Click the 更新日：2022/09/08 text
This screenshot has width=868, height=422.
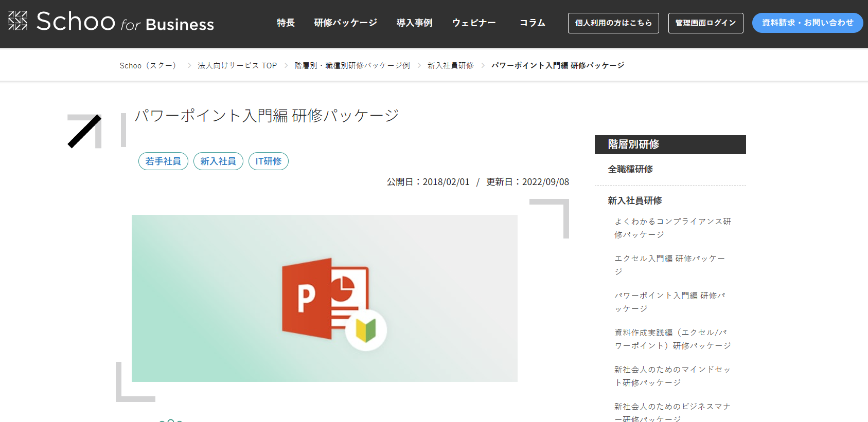528,182
